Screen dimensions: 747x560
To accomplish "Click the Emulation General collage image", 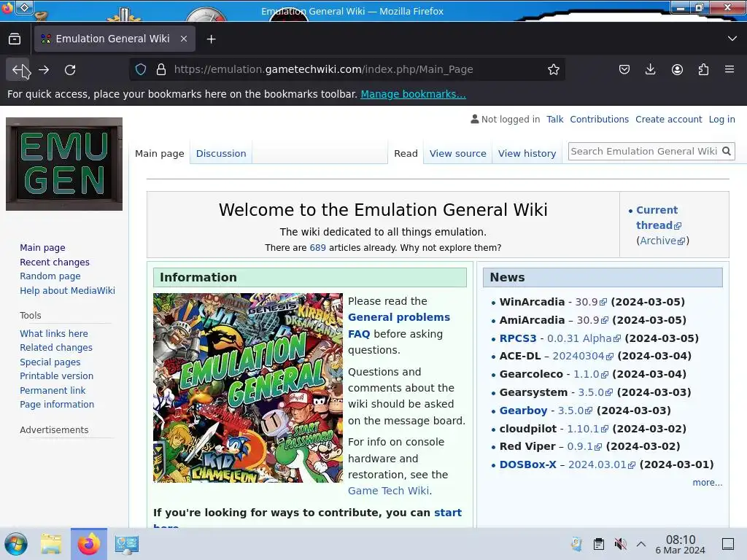I will 248,388.
